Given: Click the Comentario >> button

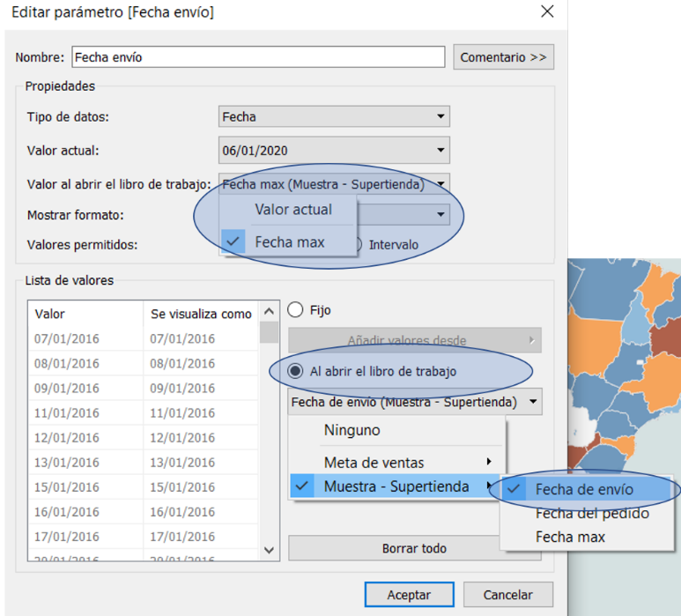Looking at the screenshot, I should [x=504, y=57].
